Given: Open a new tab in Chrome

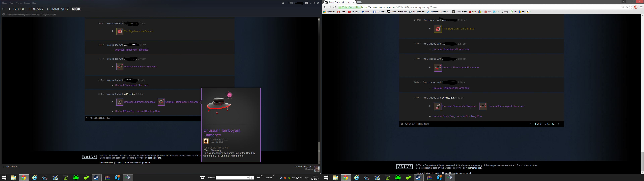Looking at the screenshot, I should [x=359, y=2].
